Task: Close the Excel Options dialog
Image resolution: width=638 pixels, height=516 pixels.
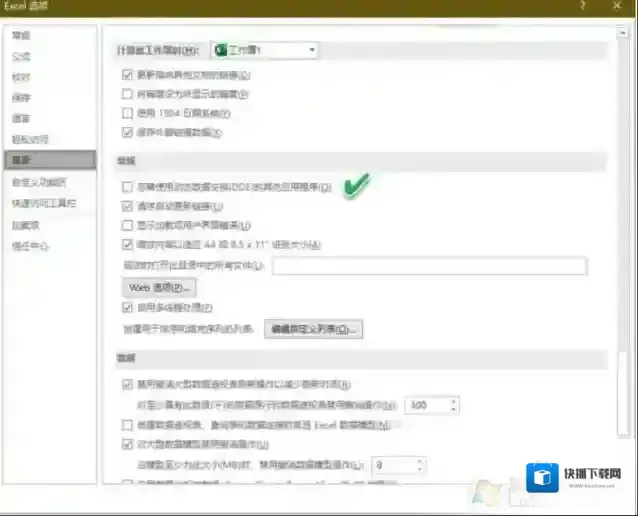Action: (x=620, y=7)
